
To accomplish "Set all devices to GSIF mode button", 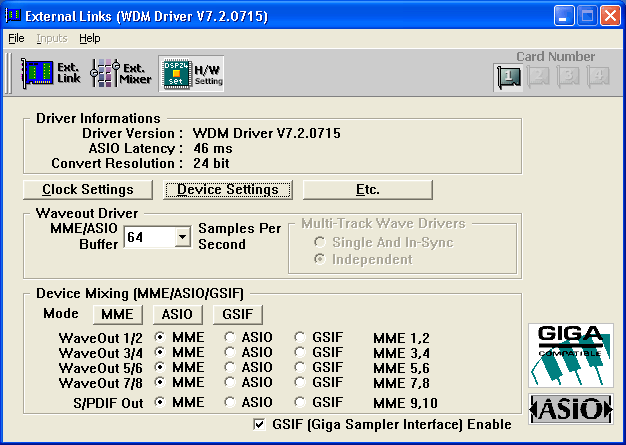I will [x=238, y=314].
